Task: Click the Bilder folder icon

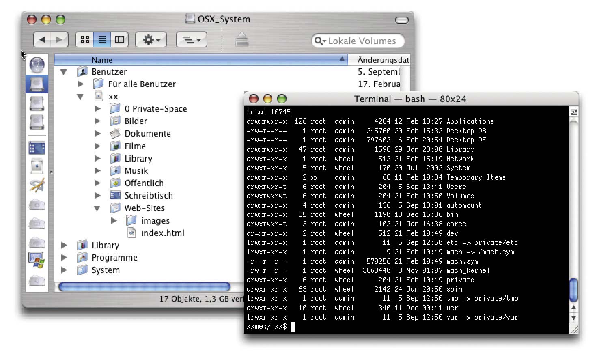Action: 115,121
